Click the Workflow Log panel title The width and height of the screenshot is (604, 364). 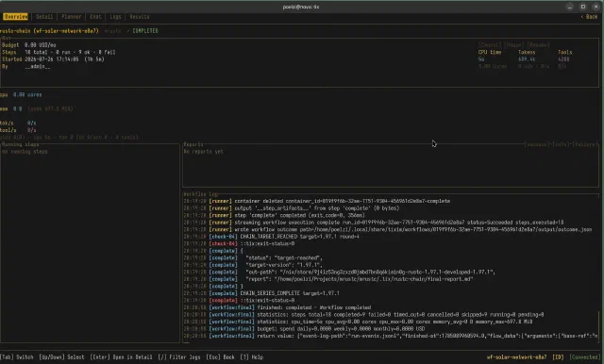pos(200,194)
